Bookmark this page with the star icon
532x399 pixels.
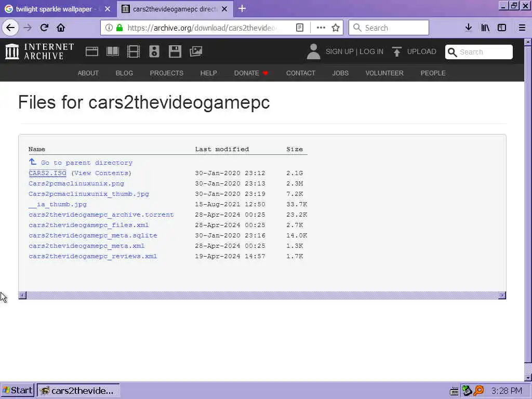[336, 28]
